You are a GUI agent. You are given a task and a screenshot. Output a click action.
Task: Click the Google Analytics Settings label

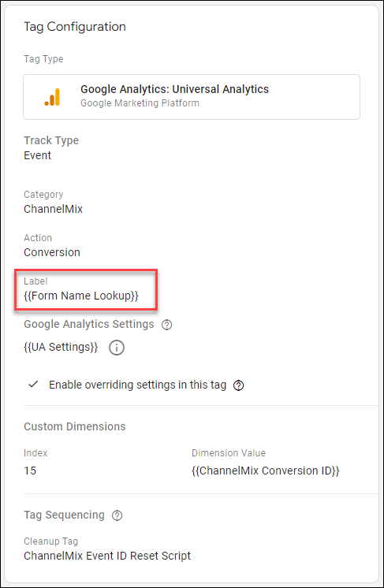[89, 325]
